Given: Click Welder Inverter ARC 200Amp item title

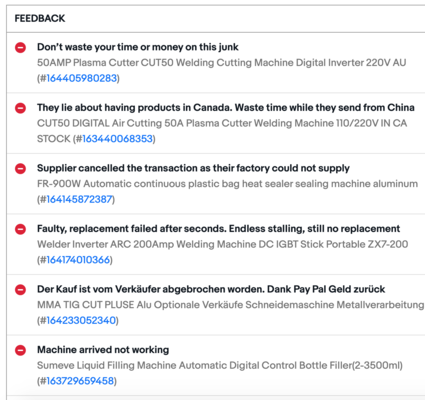Looking at the screenshot, I should point(222,244).
